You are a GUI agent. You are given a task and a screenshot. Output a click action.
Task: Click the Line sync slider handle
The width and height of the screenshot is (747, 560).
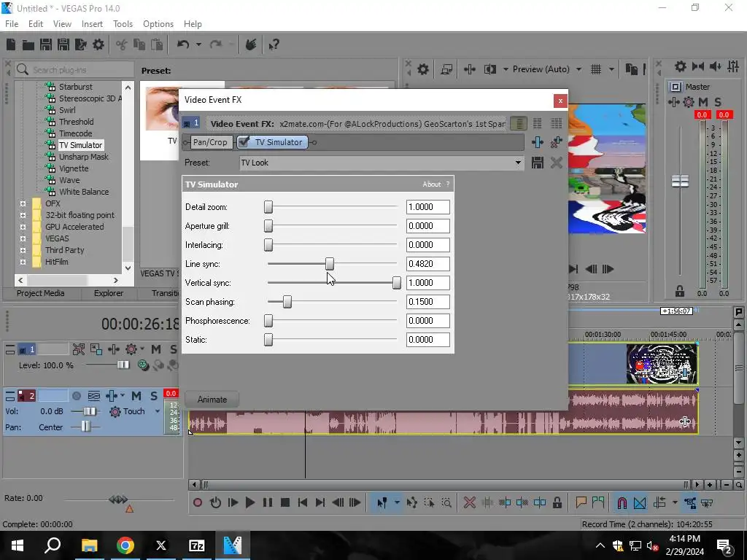click(x=330, y=264)
